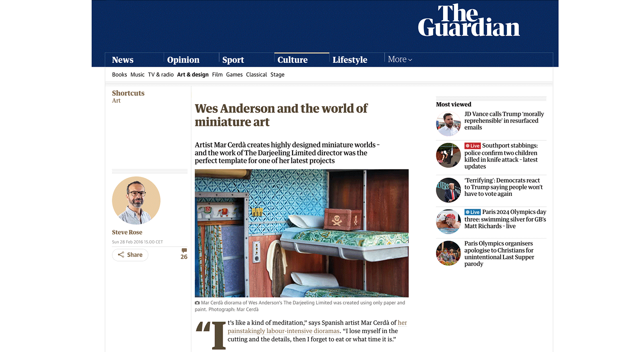Click the comment count bubble icon

184,250
